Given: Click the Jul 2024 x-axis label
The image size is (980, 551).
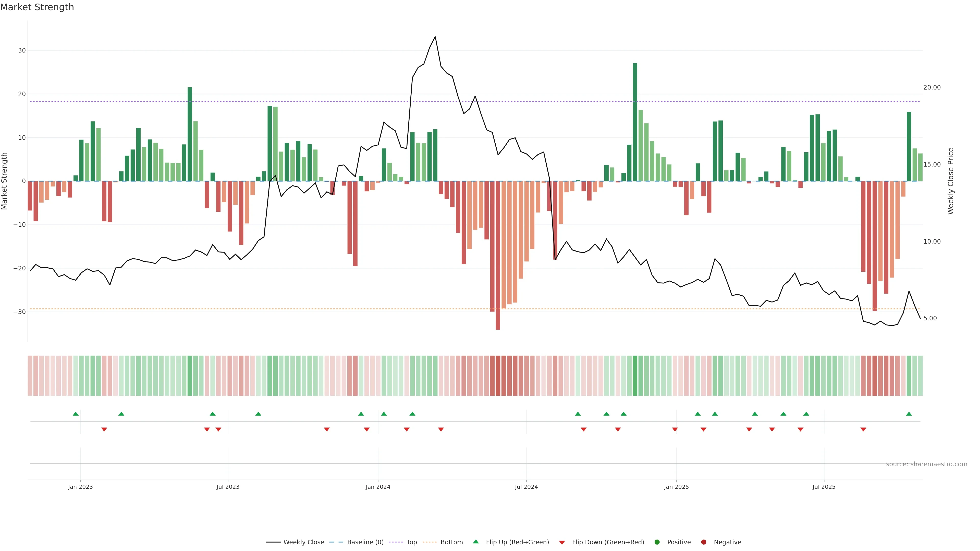Looking at the screenshot, I should point(526,487).
